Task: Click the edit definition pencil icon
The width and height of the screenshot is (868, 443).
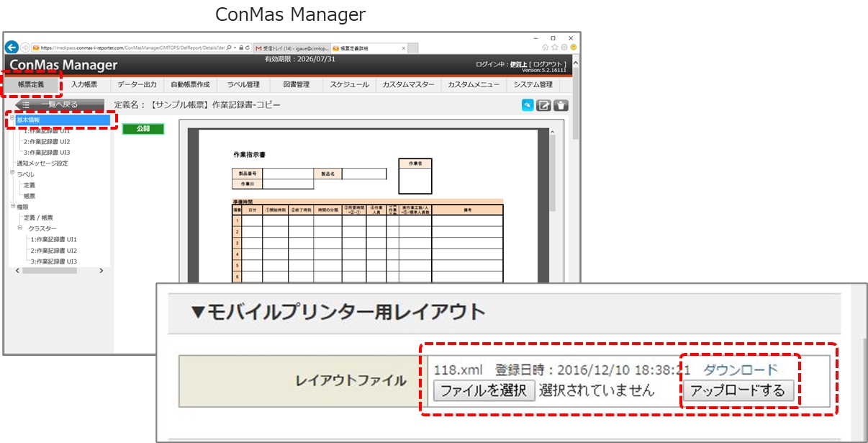Action: 545,105
